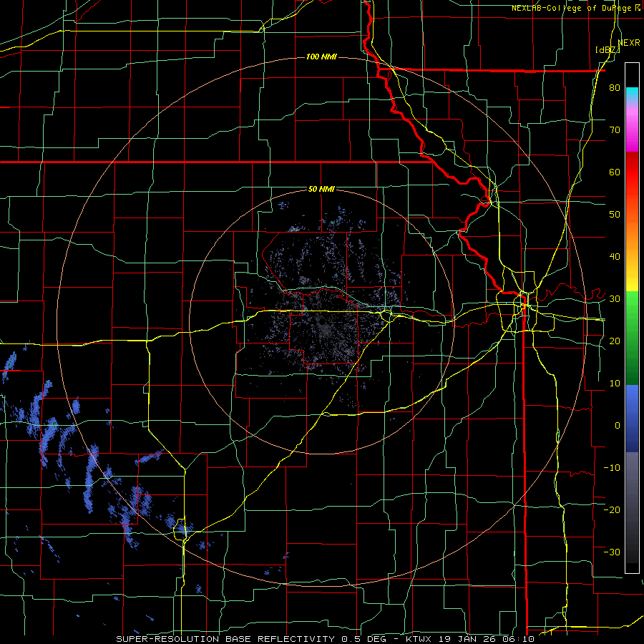The height and width of the screenshot is (644, 644).
Task: Click the 50 value on the dBZ scale
Action: click(x=615, y=215)
